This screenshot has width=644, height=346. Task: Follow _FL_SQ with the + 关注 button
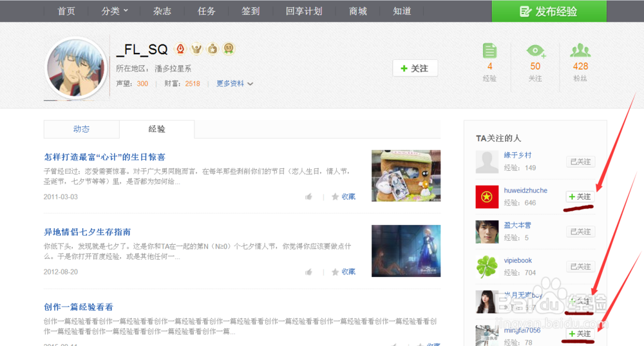415,68
